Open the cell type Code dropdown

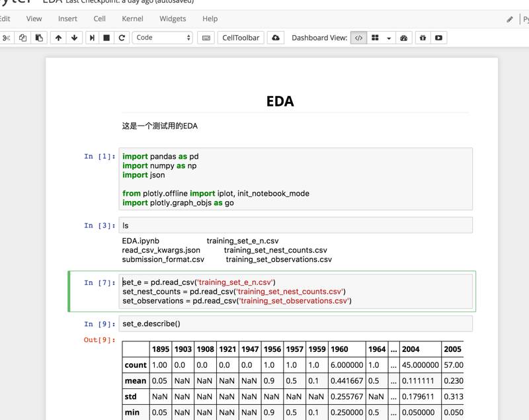[163, 38]
